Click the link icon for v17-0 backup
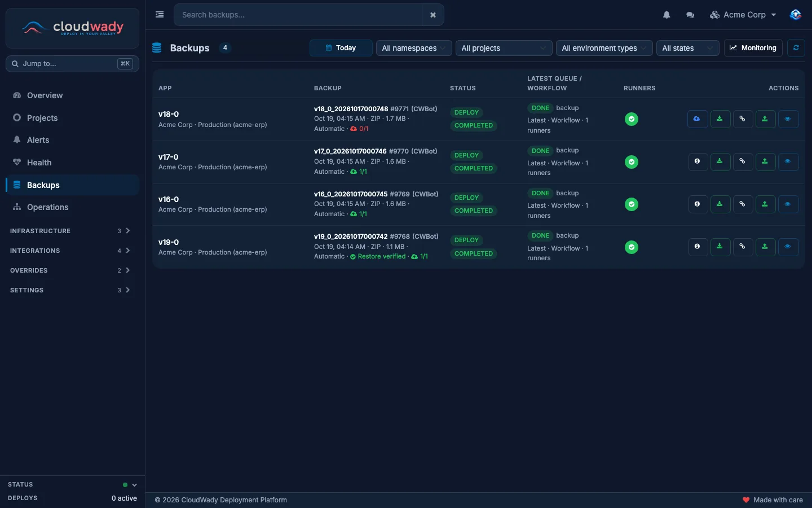 (x=743, y=161)
